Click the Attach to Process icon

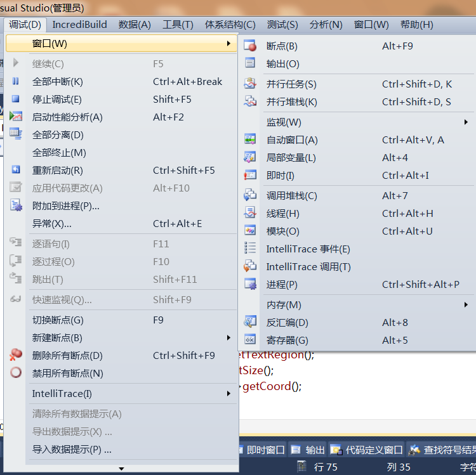tap(16, 205)
